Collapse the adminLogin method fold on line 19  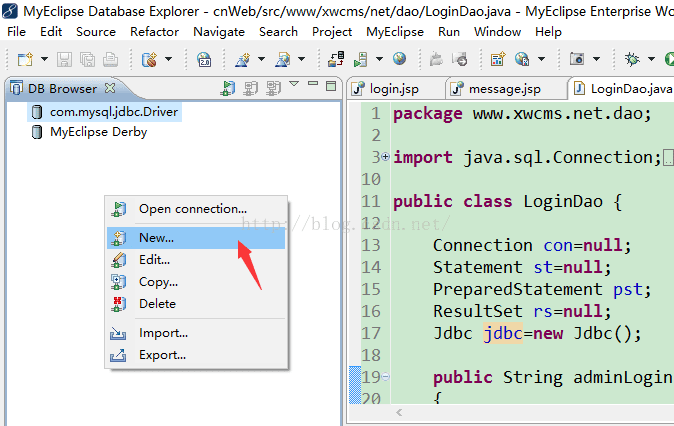pyautogui.click(x=386, y=377)
